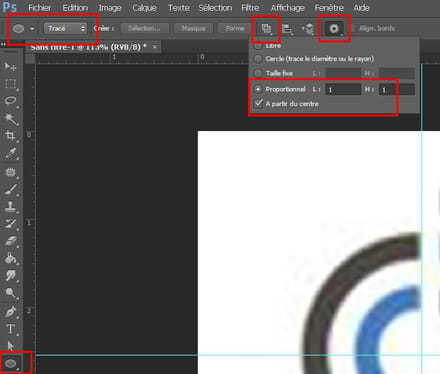Open the gear geometry options dropdown

[334, 29]
